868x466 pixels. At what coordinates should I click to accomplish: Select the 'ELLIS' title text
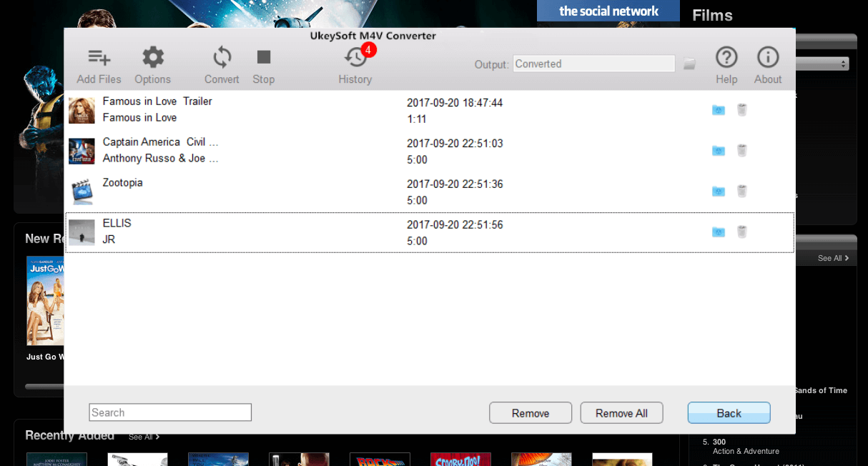117,224
